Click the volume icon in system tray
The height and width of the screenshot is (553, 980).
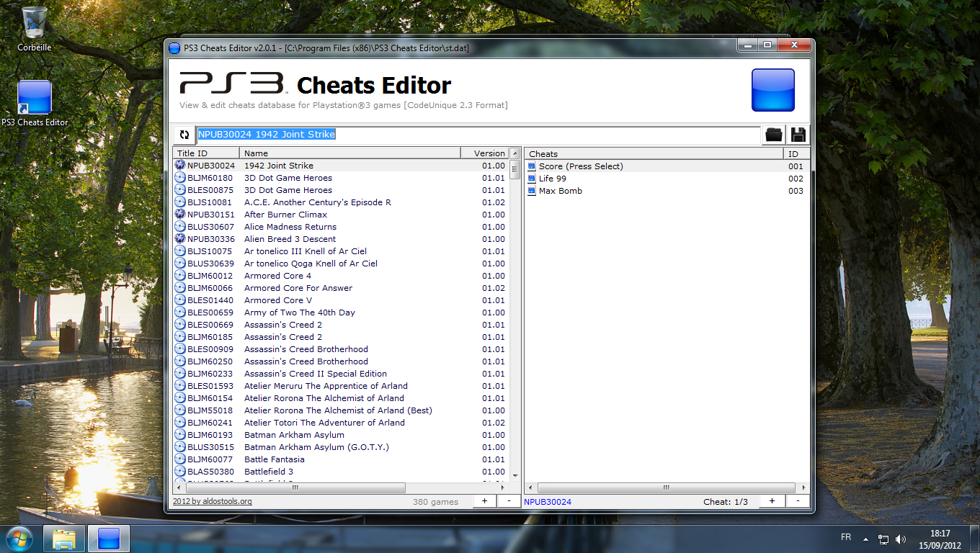tap(901, 539)
